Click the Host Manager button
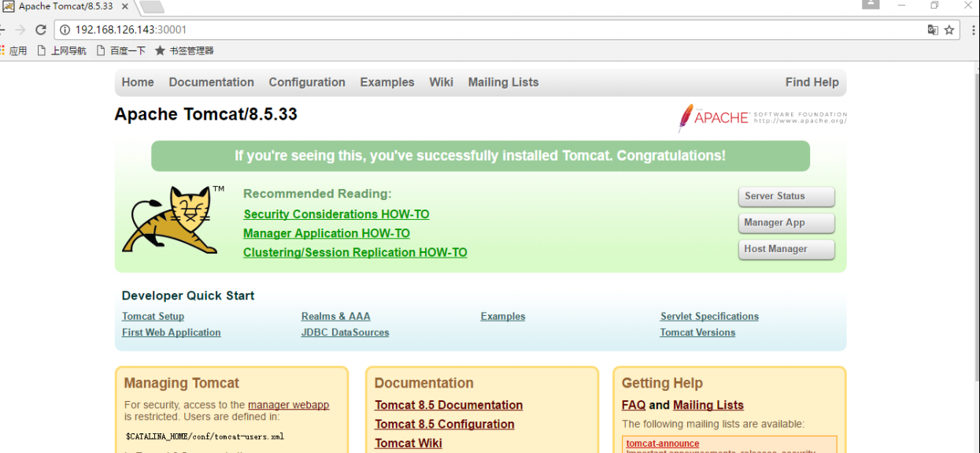Image resolution: width=980 pixels, height=453 pixels. tap(786, 249)
